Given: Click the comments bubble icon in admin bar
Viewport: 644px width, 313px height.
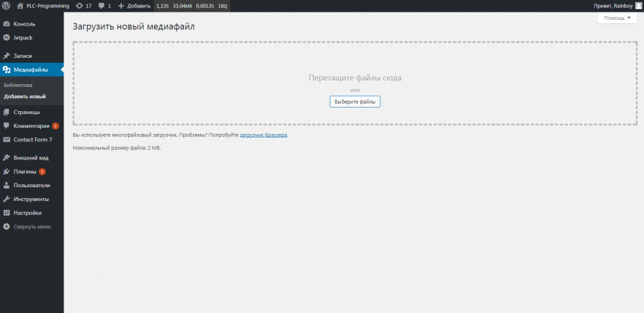Looking at the screenshot, I should (x=101, y=6).
